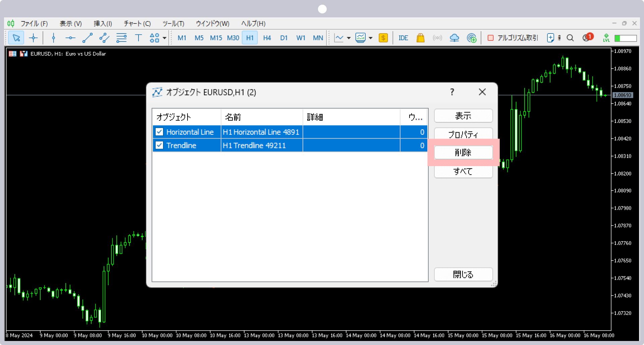Uncheck the Horizontal Line object checkbox
The image size is (644, 345).
click(x=159, y=132)
